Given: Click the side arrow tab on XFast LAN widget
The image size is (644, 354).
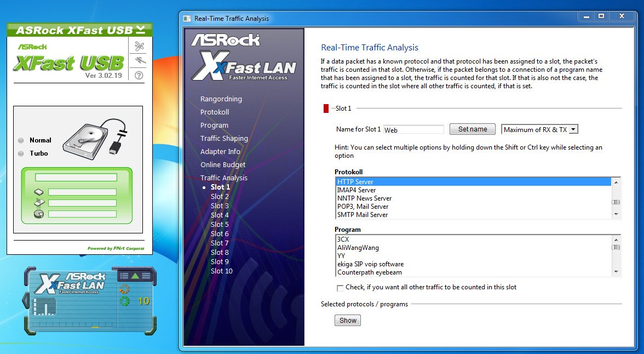Looking at the screenshot, I should click(26, 300).
